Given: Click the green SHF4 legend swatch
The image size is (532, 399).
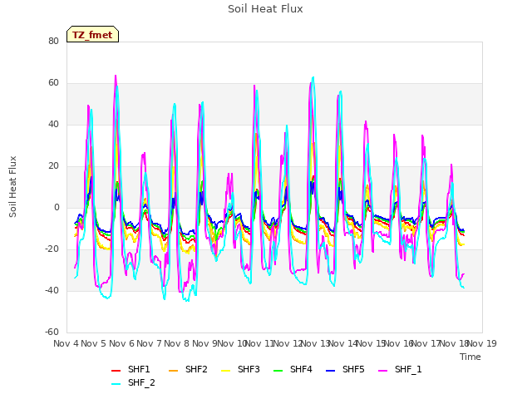Looking at the screenshot, I should (x=278, y=371).
